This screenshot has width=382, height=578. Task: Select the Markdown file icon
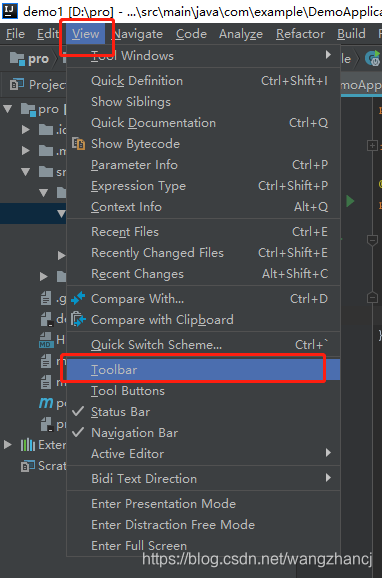pos(46,340)
